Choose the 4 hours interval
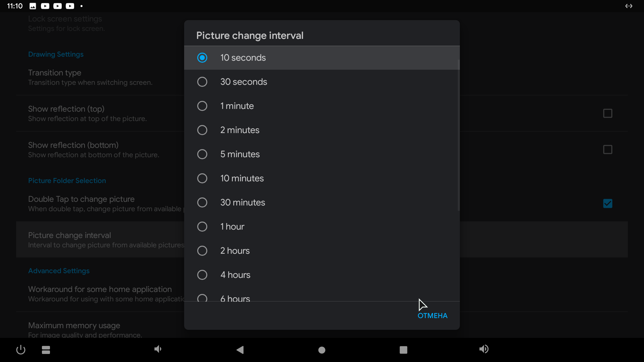This screenshot has width=644, height=362. [x=322, y=275]
